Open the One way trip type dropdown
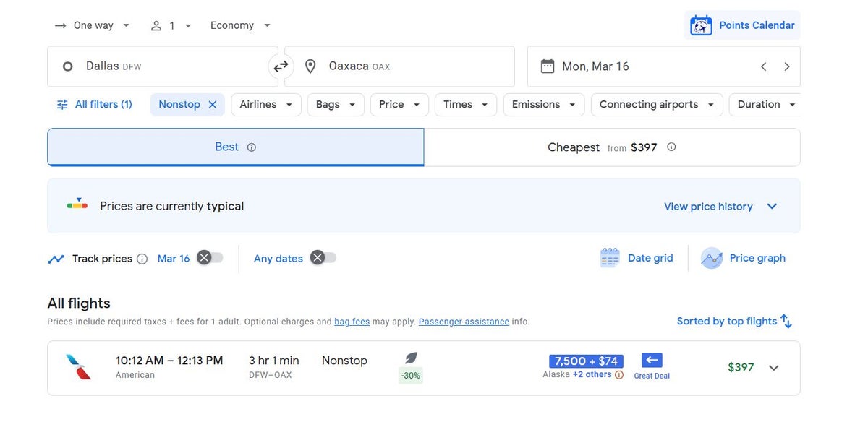Viewport: 868px width, 422px height. tap(93, 25)
